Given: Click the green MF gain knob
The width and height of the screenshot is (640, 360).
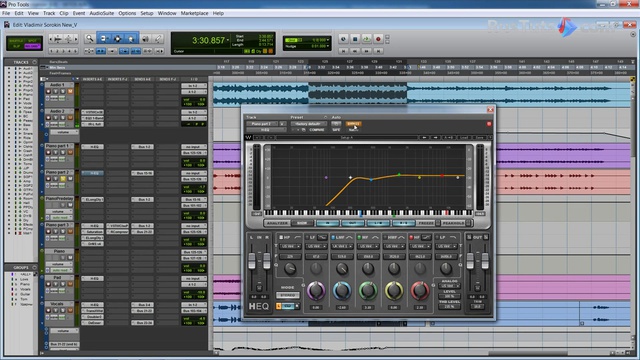Looking at the screenshot, I should click(x=368, y=290).
